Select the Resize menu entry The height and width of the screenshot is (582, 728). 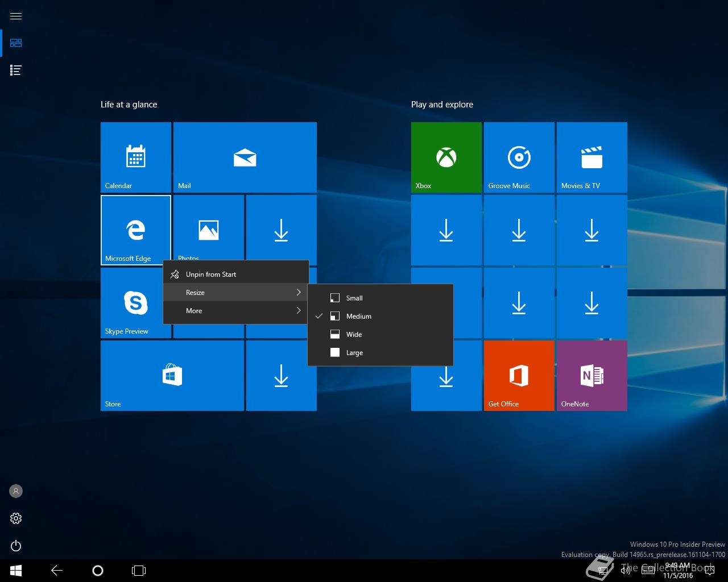coord(236,292)
